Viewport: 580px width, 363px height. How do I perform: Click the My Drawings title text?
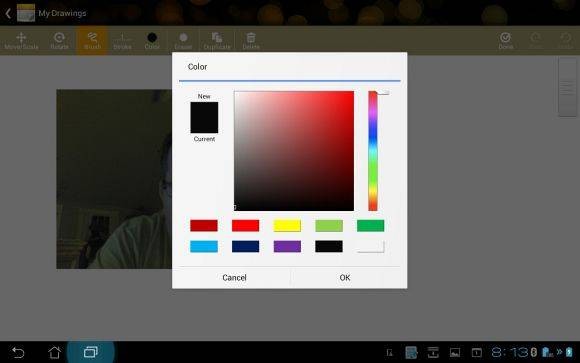tap(62, 13)
